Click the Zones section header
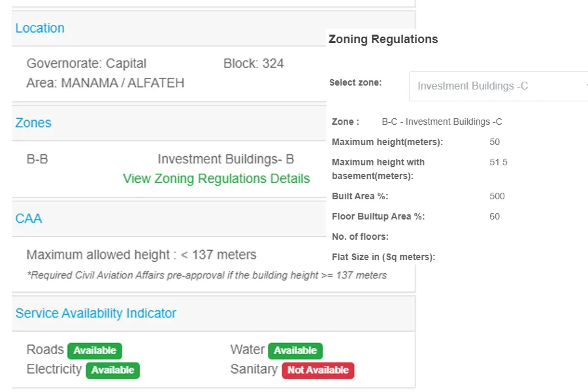Screen dimensions: 588x392 tap(33, 123)
